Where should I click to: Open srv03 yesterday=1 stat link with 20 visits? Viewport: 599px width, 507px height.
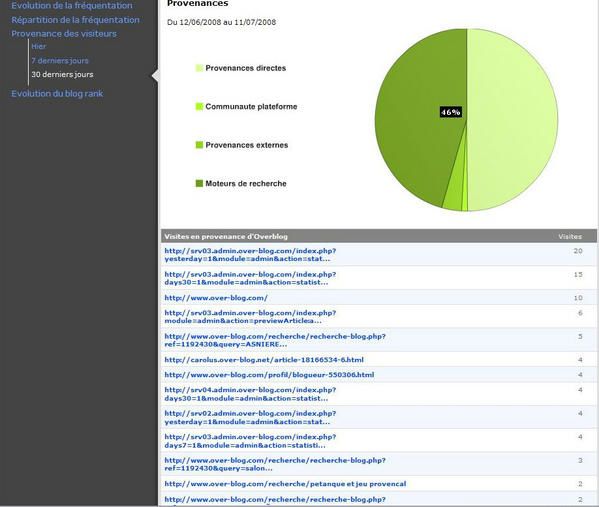[250, 255]
